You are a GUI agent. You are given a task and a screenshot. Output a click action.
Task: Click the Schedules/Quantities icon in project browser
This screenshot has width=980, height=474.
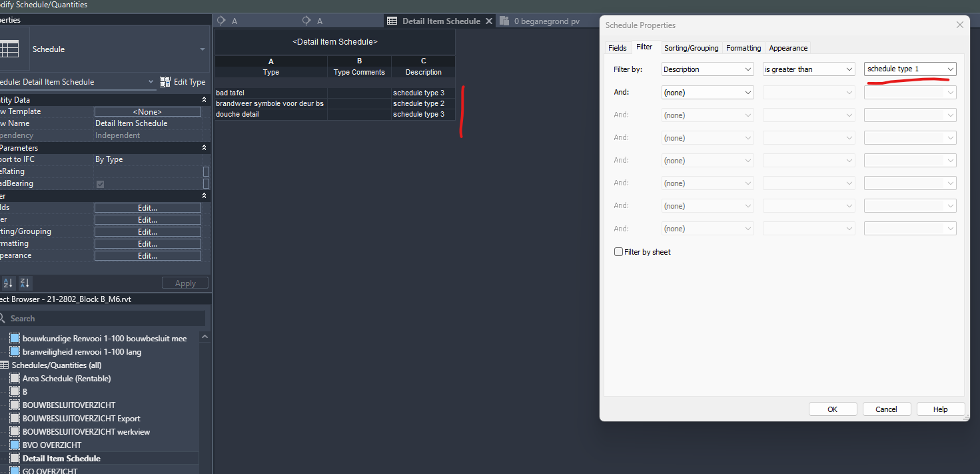(x=5, y=365)
